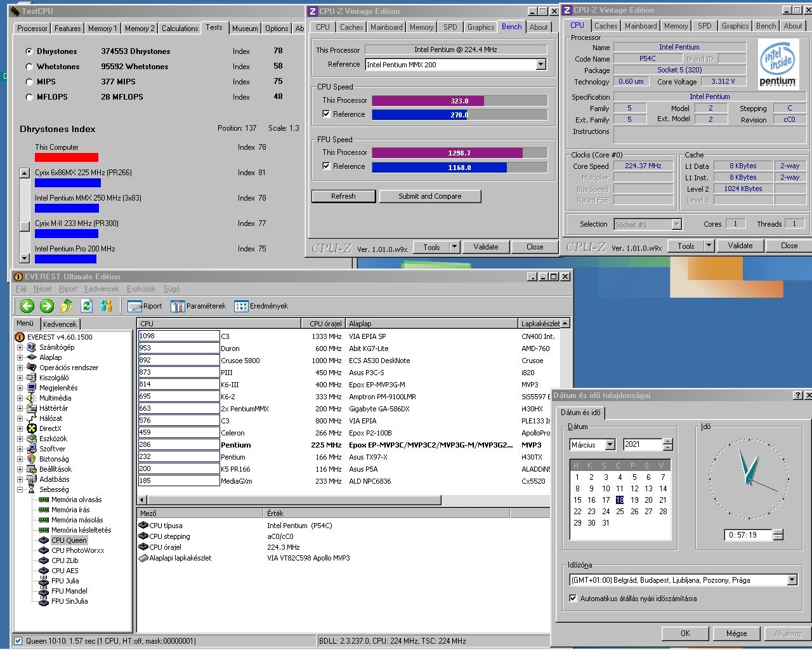This screenshot has width=812, height=650.
Task: Click the up-one-level icon in EVEREST toolbar
Action: (x=67, y=306)
